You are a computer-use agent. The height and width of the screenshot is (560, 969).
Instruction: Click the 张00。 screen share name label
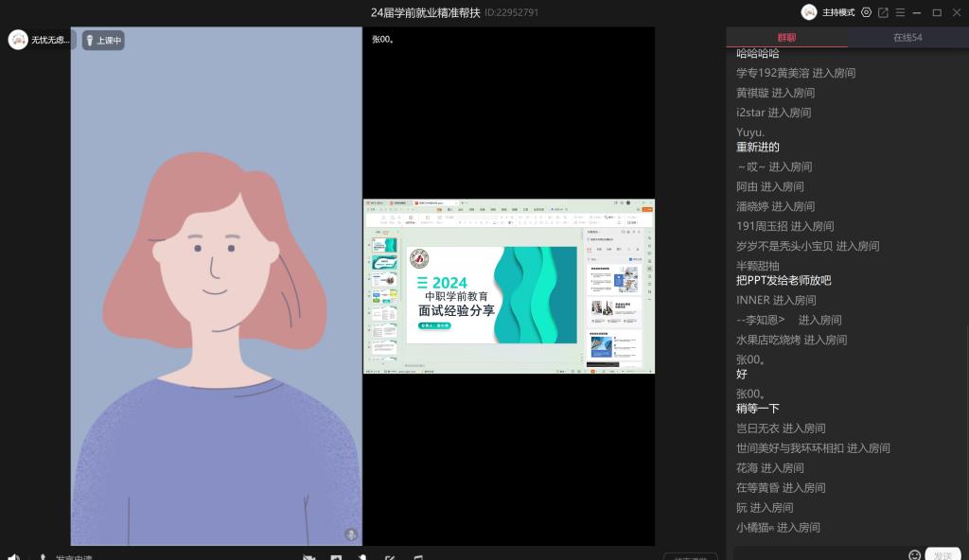[383, 40]
